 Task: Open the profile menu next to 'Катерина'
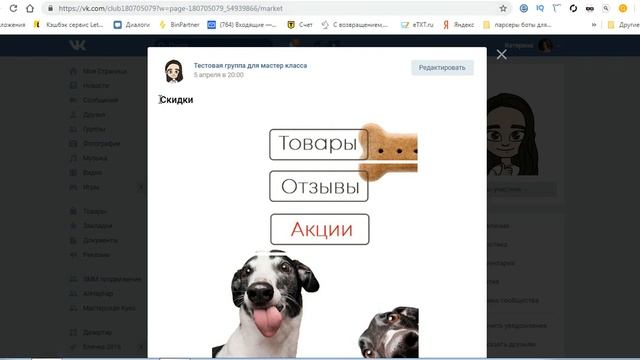tap(532, 45)
